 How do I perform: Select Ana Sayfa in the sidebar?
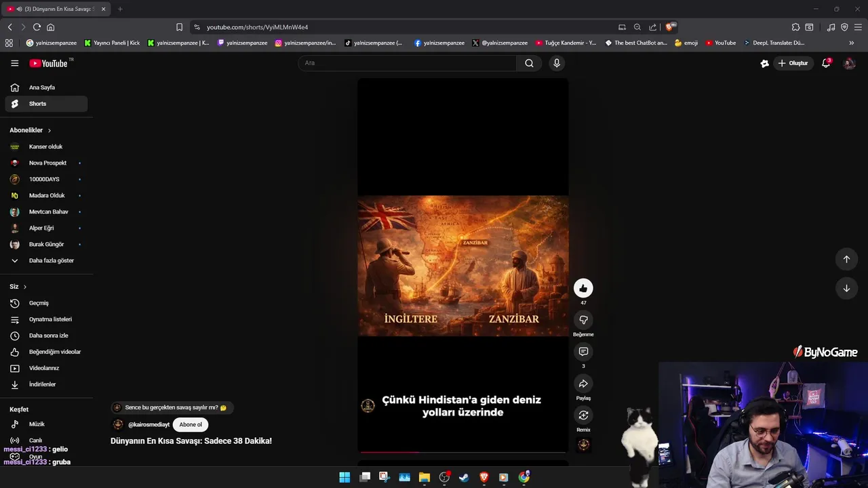tap(46, 87)
